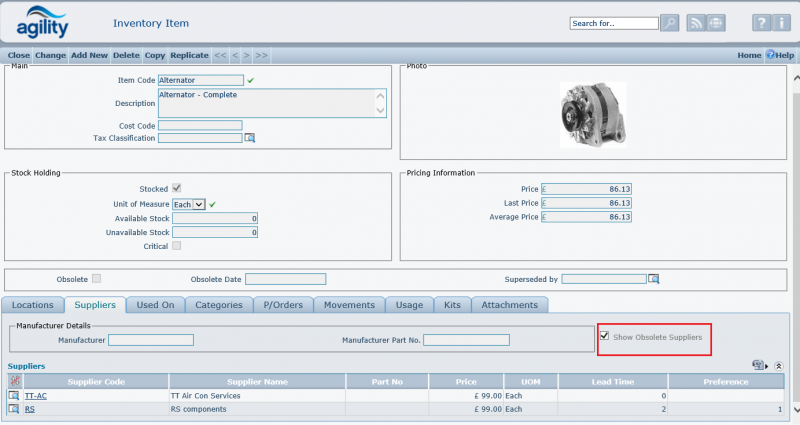This screenshot has height=425, width=800.
Task: Open the Movements tab
Action: click(x=350, y=305)
